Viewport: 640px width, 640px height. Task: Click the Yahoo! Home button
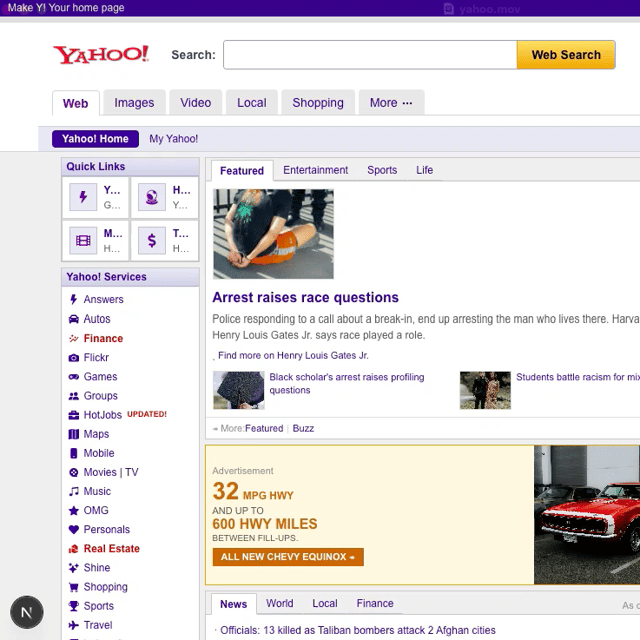[95, 139]
